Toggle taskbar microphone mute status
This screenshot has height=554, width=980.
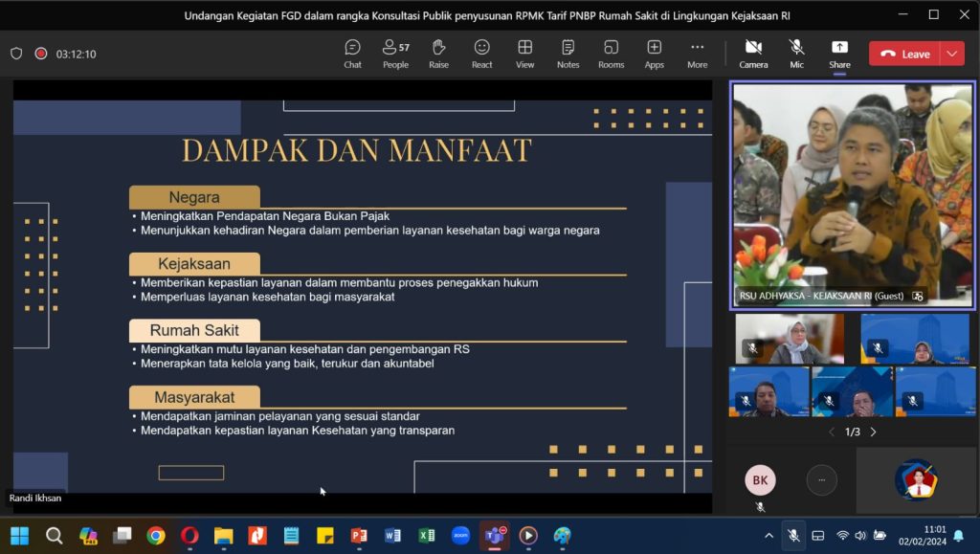click(x=792, y=536)
